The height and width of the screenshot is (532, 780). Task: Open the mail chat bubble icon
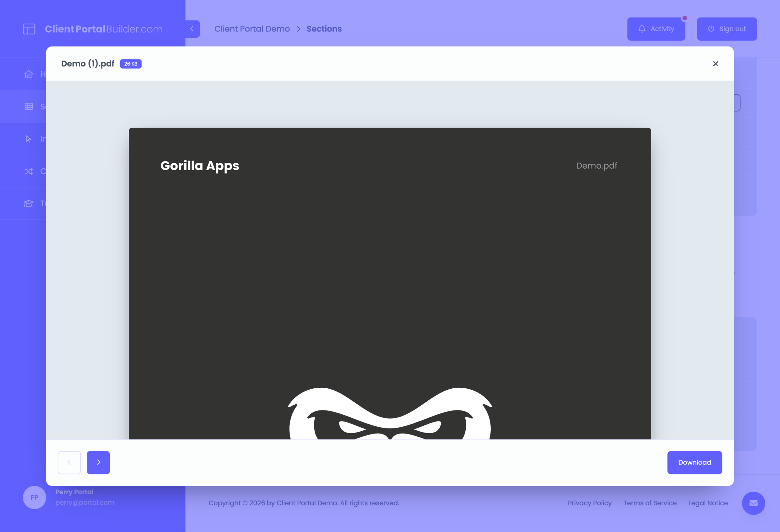click(x=753, y=503)
